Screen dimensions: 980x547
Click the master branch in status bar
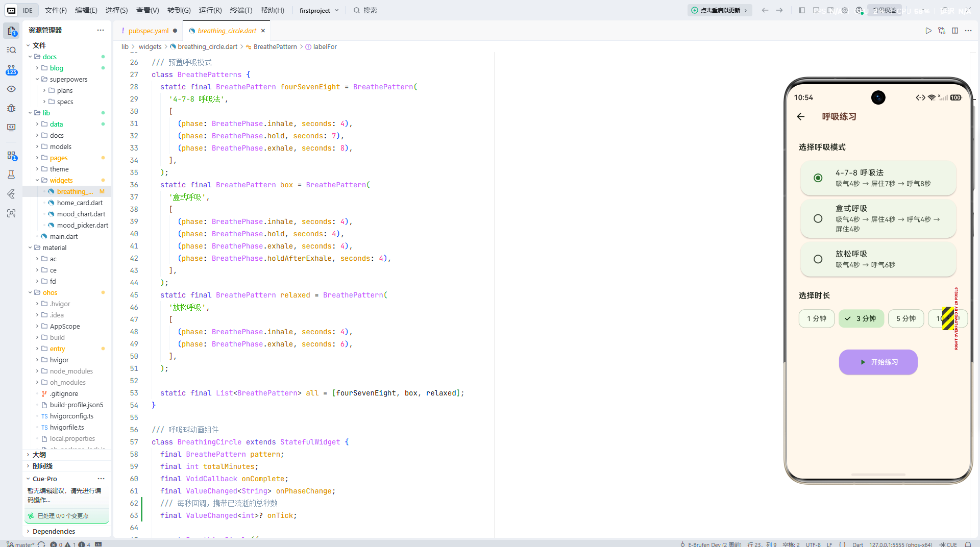pos(20,544)
